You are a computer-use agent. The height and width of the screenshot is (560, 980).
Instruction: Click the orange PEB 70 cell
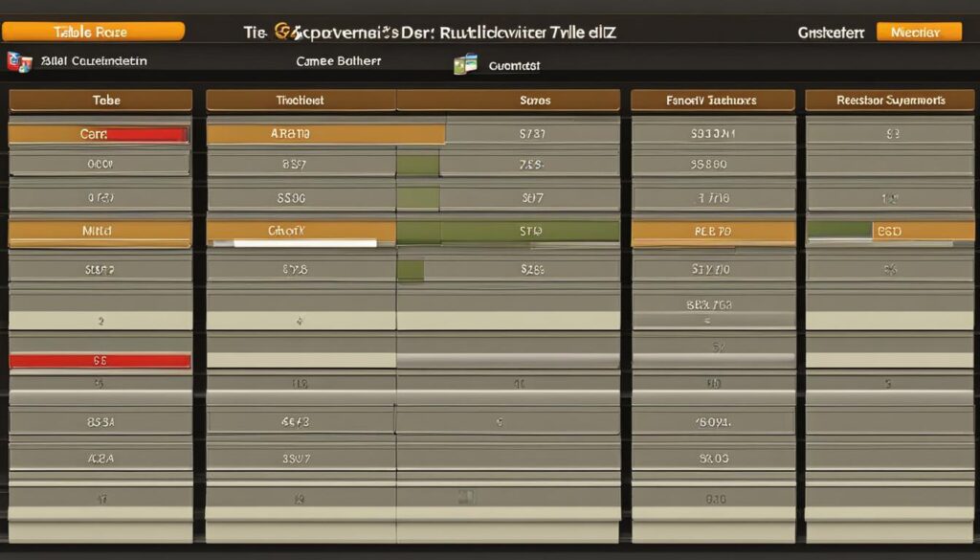coord(713,232)
